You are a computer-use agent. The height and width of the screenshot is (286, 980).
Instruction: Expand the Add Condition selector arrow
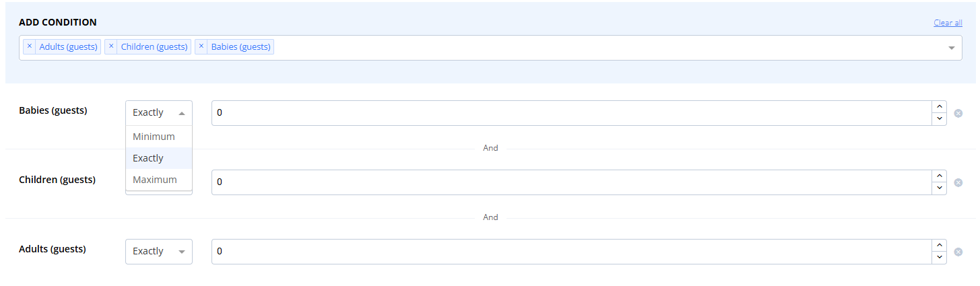point(952,48)
